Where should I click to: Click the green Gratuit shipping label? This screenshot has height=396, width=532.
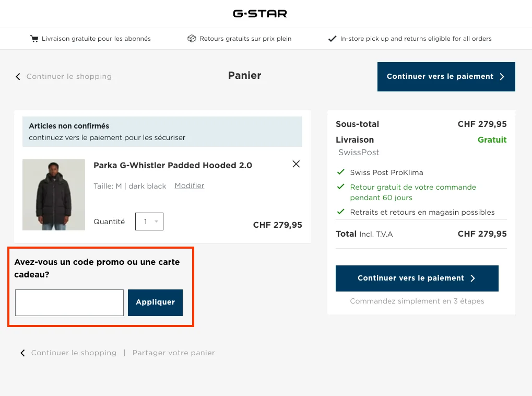coord(491,139)
